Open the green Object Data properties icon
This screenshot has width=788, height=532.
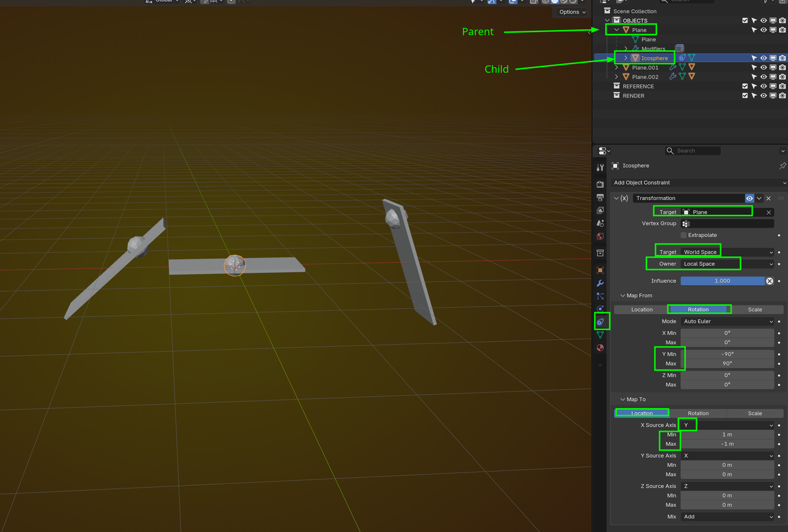click(x=600, y=334)
